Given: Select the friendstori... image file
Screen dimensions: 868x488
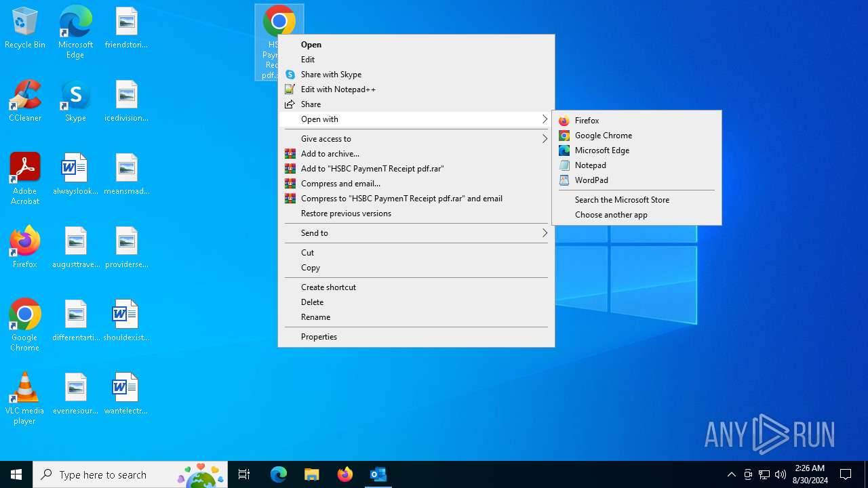Looking at the screenshot, I should coord(126,28).
